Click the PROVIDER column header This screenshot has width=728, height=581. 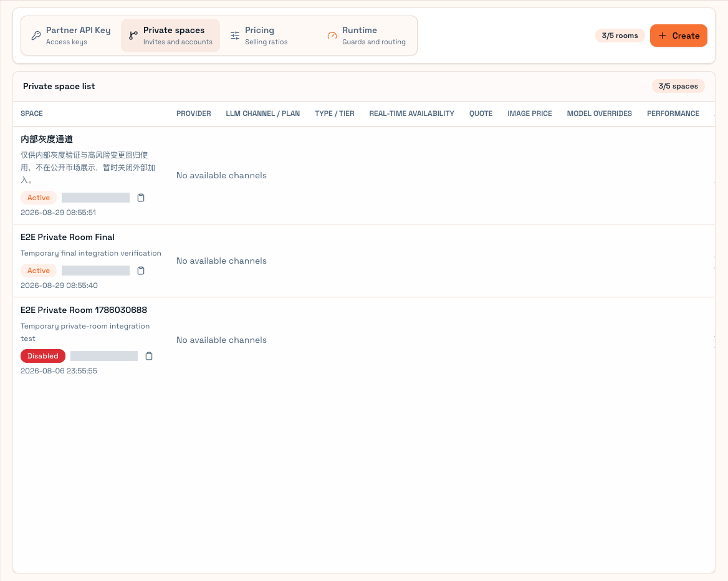click(x=194, y=114)
